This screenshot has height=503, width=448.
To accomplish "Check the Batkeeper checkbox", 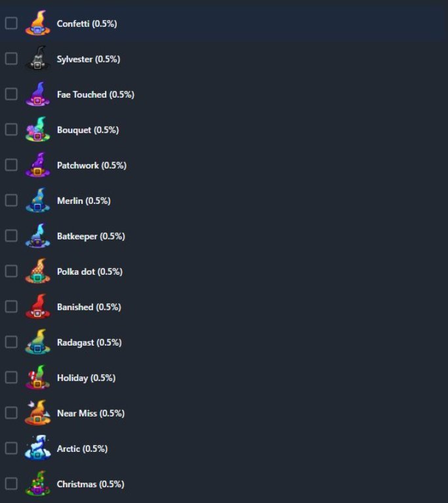I will pos(11,236).
